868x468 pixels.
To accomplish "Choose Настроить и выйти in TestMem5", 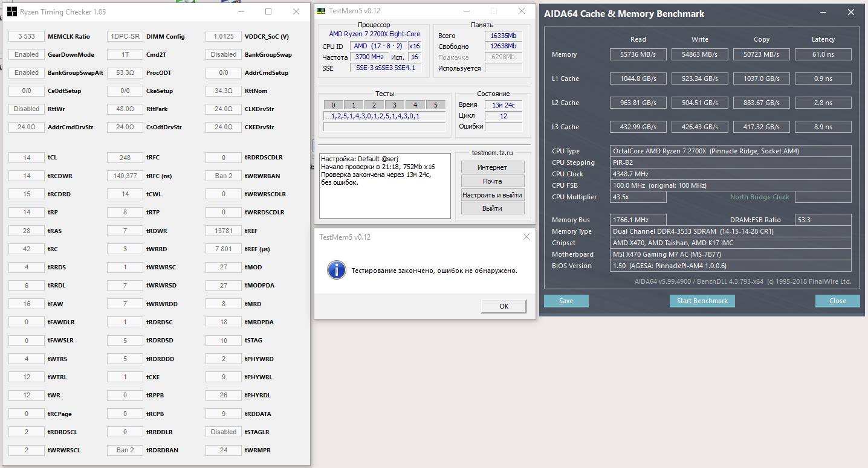I will click(x=492, y=195).
